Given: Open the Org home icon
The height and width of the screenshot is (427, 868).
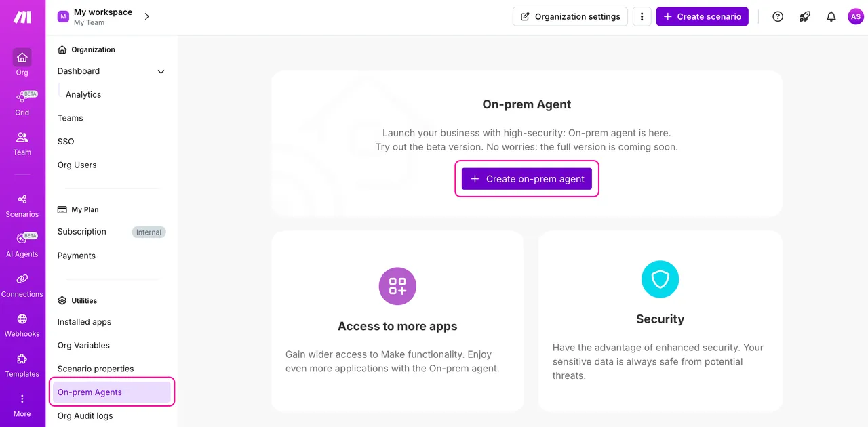Looking at the screenshot, I should click(22, 58).
